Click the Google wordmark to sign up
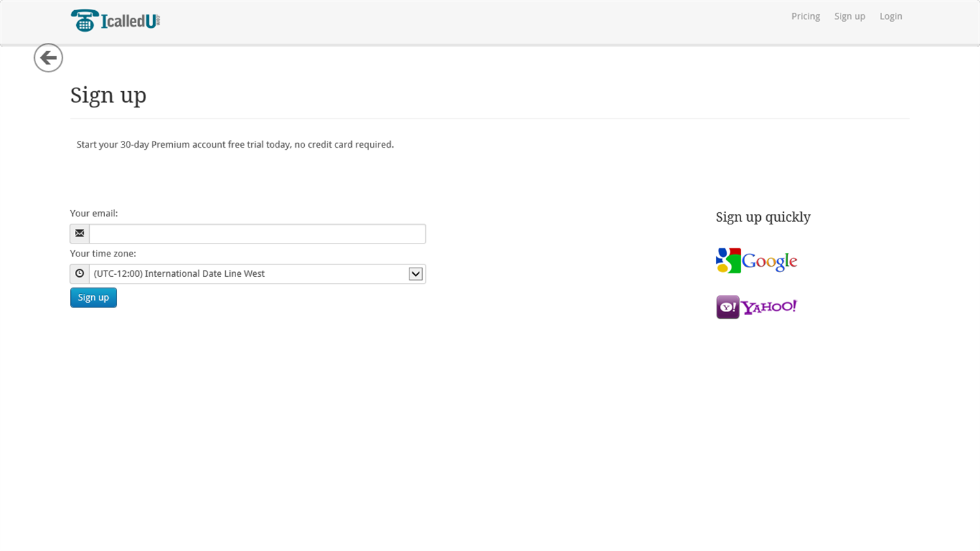 click(769, 261)
